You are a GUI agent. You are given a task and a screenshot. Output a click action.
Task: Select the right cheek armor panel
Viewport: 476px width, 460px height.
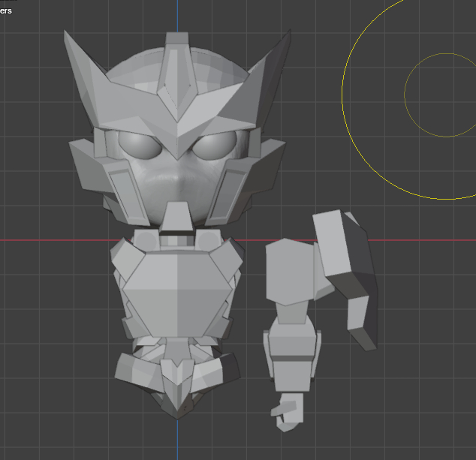click(229, 191)
